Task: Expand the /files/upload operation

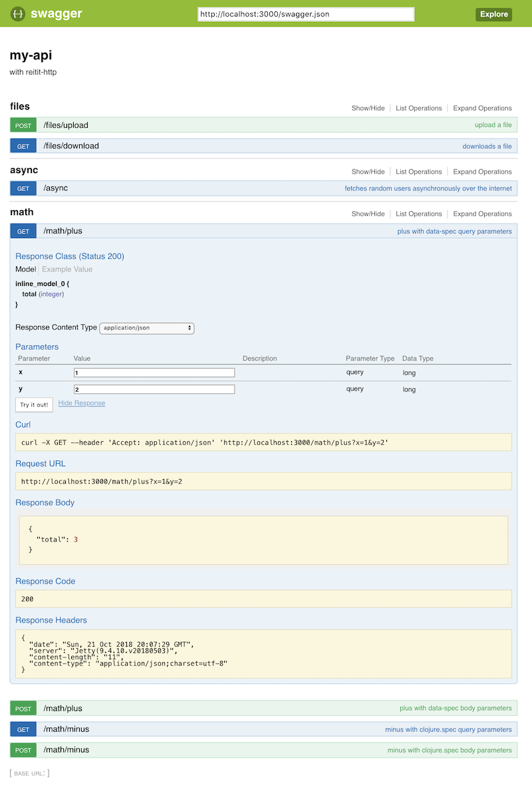Action: [66, 125]
